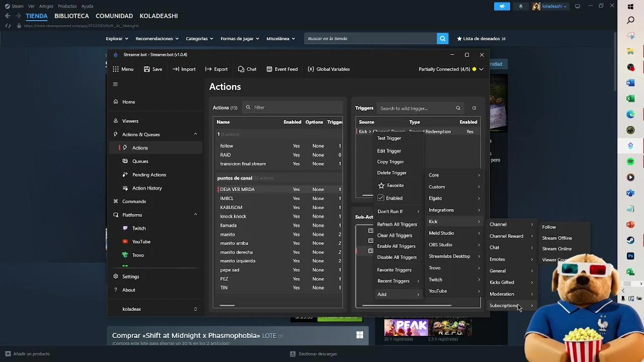The width and height of the screenshot is (644, 362).
Task: Collapse the Actions & Queues section
Action: (x=196, y=134)
